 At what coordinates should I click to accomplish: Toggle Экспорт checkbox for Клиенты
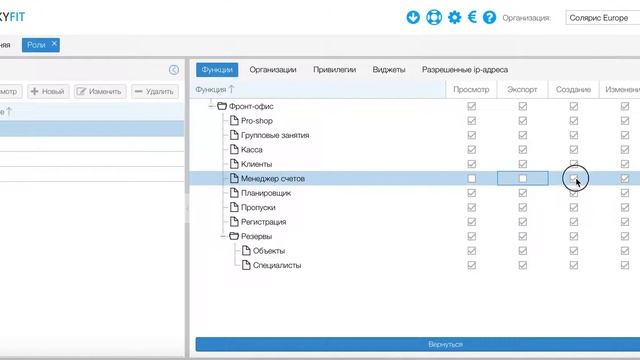(x=523, y=164)
